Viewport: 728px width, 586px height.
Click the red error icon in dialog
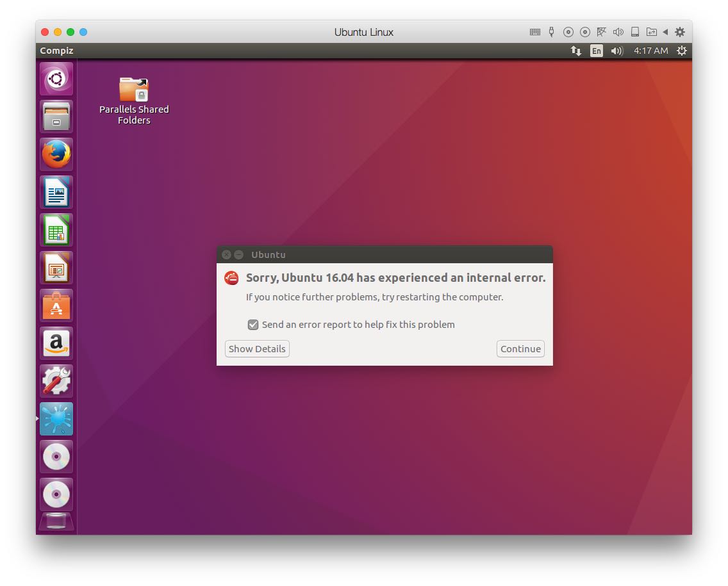coord(231,278)
